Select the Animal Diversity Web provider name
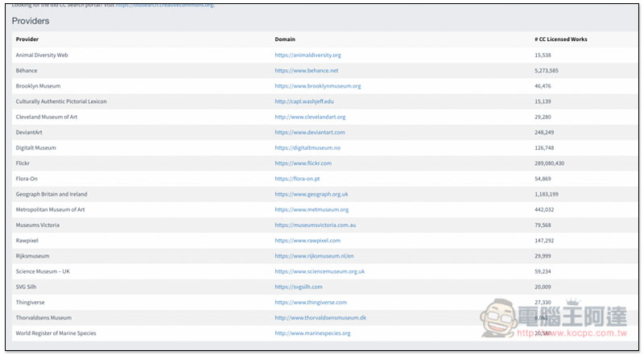Image resolution: width=644 pixels, height=355 pixels. pyautogui.click(x=42, y=55)
